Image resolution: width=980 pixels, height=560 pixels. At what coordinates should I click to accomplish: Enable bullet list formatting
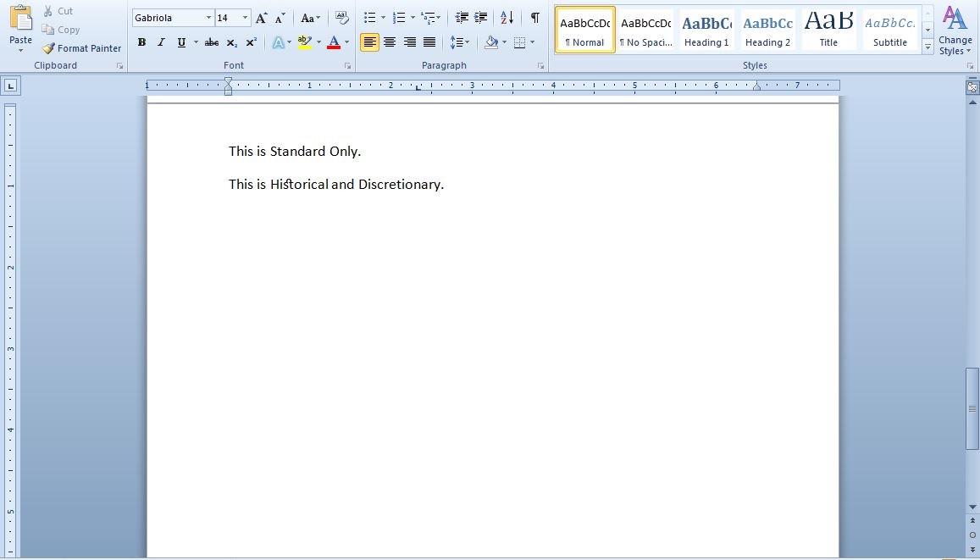tap(368, 16)
